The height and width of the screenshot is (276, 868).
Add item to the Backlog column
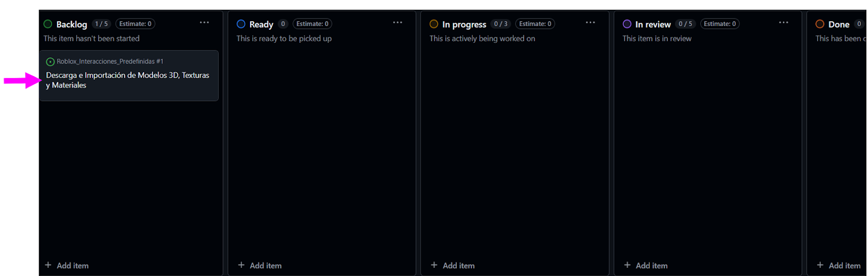tap(67, 265)
